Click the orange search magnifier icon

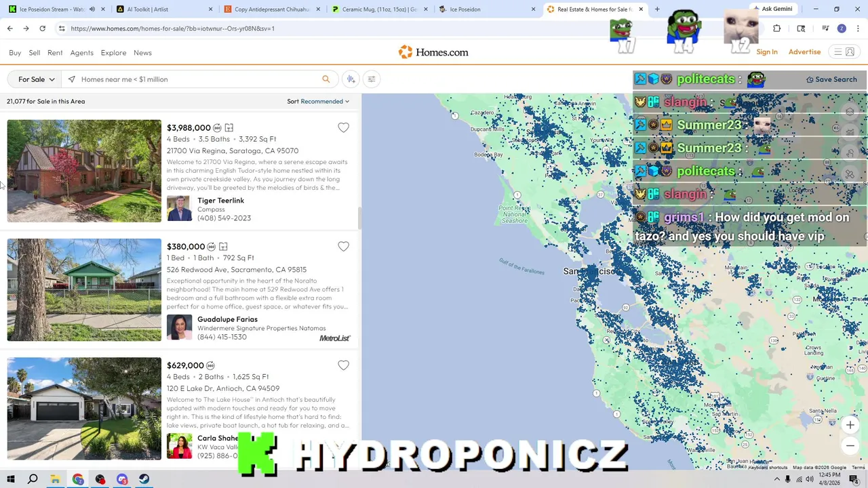325,79
